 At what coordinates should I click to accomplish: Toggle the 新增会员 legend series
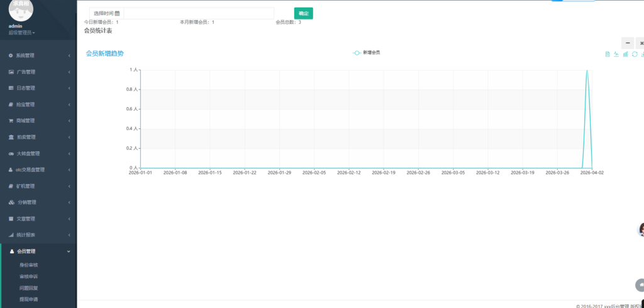(x=367, y=53)
